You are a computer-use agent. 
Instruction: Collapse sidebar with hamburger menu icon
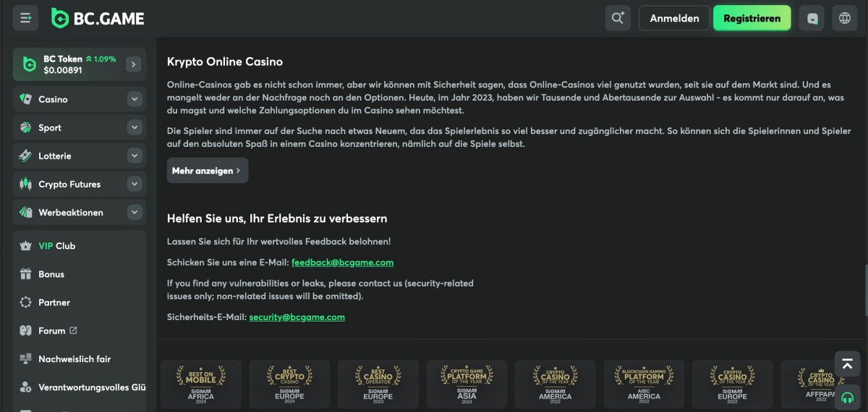click(x=26, y=18)
